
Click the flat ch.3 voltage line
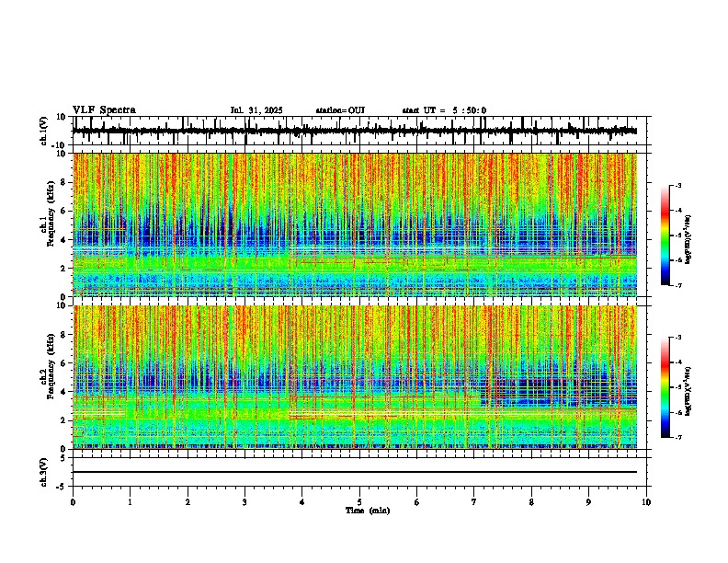coord(355,472)
